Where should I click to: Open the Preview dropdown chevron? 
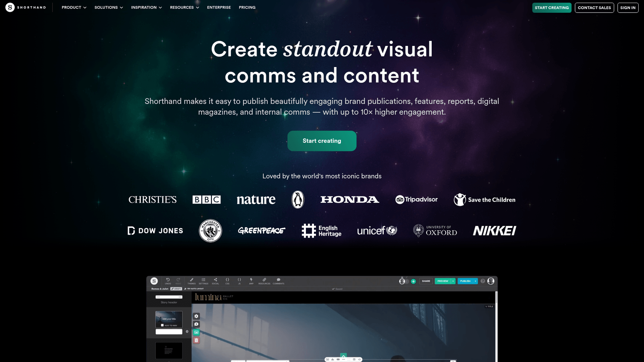click(453, 281)
